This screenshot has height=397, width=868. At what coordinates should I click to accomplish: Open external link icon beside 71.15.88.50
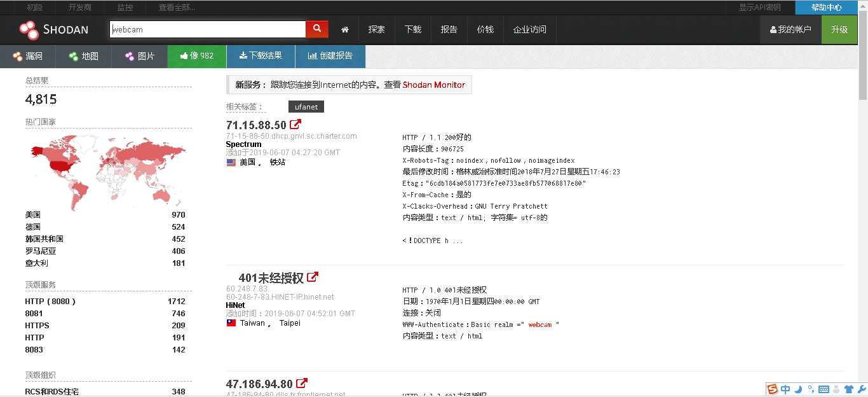(295, 125)
